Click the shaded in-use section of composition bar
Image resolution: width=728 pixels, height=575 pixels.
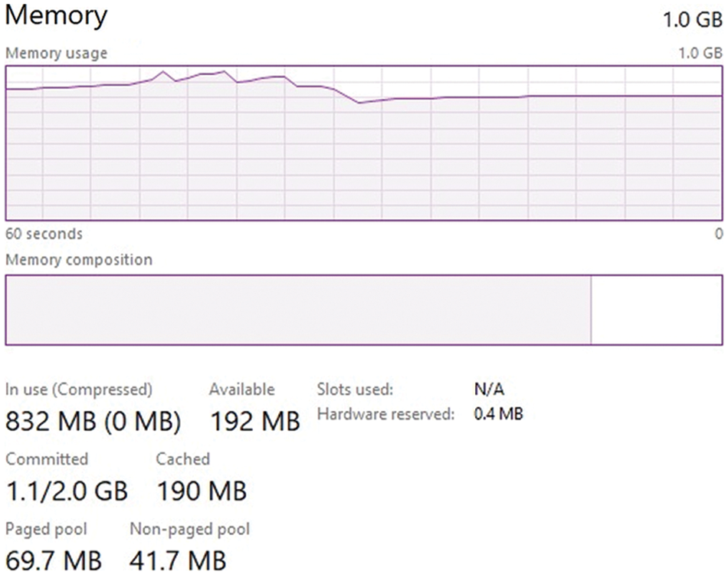pos(298,310)
